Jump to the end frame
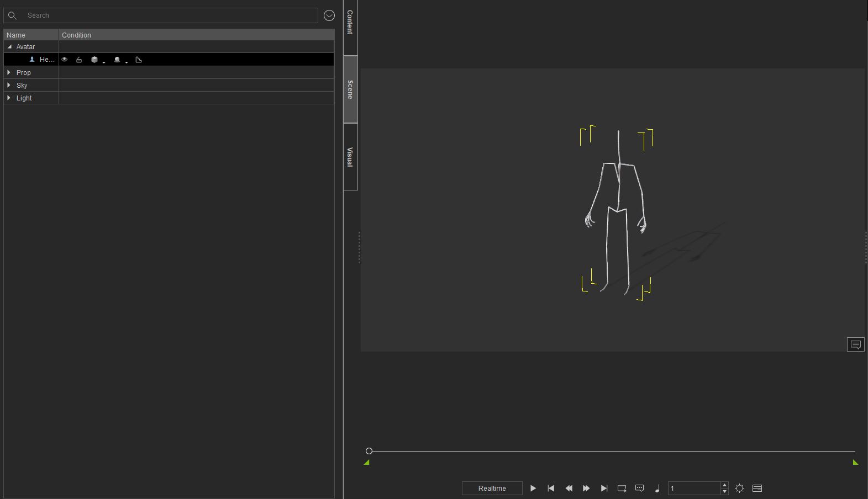 tap(604, 488)
